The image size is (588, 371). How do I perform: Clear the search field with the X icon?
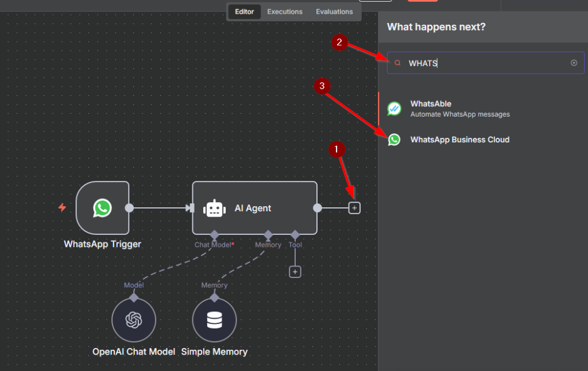click(574, 63)
